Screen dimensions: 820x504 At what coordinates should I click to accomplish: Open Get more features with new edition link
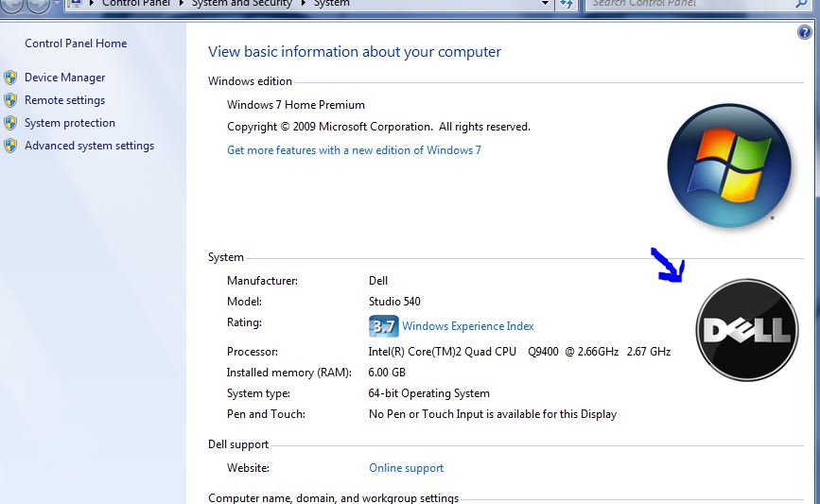(354, 150)
